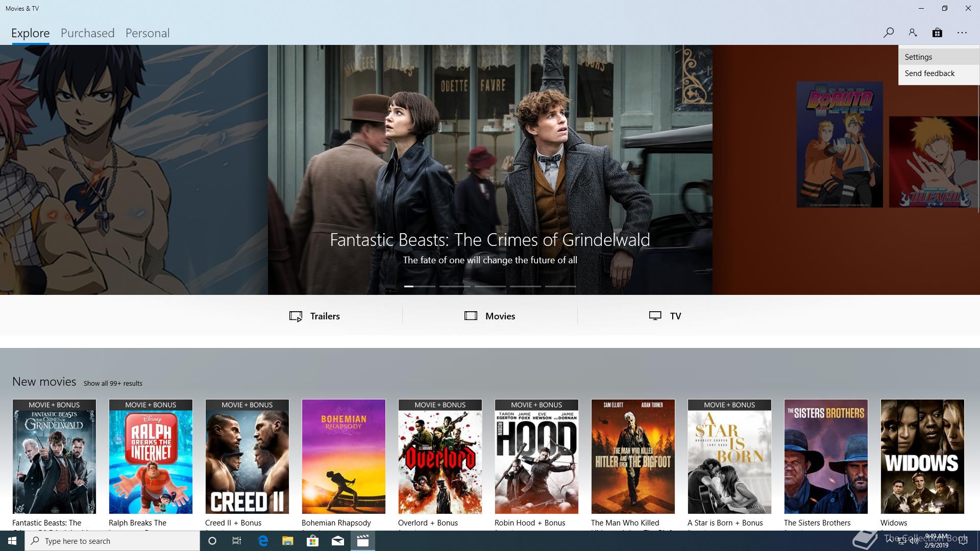Click the Movies category label
980x551 pixels.
click(x=500, y=316)
